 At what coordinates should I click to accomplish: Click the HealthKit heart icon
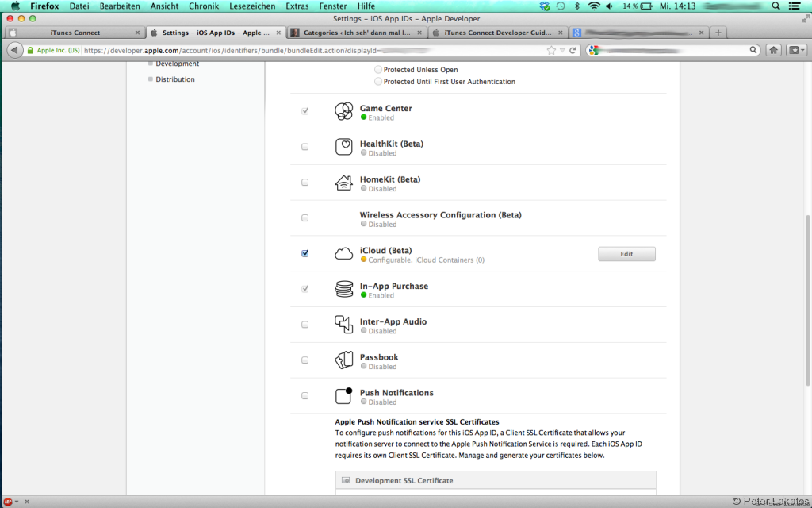click(x=343, y=147)
